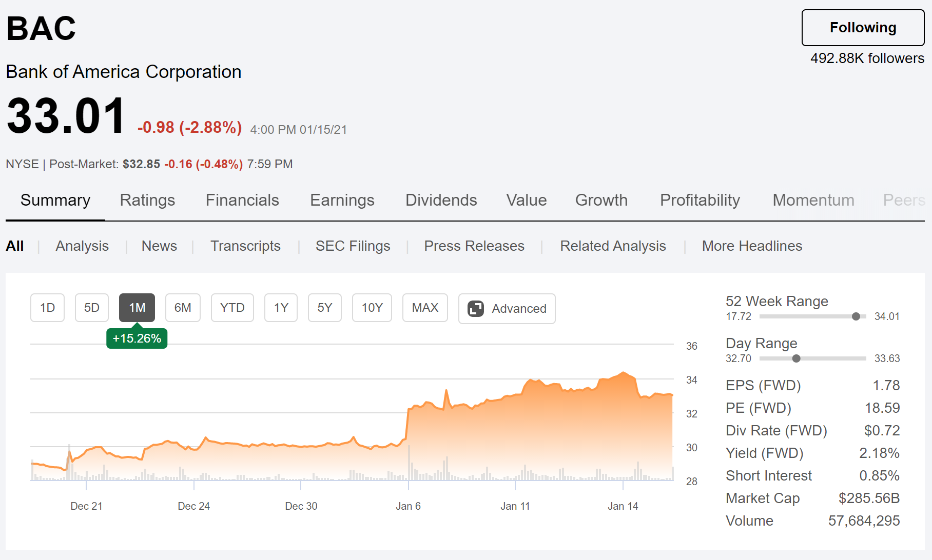This screenshot has width=932, height=560.
Task: Switch chart to 5Y range
Action: (325, 308)
